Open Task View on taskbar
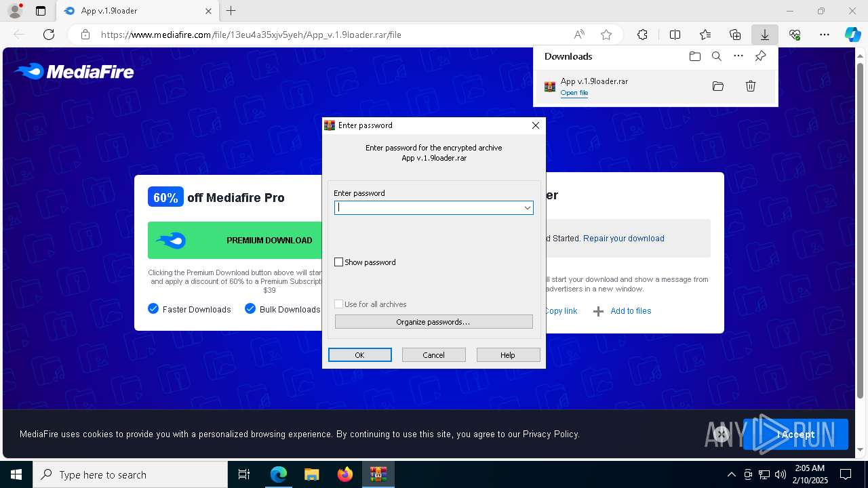This screenshot has width=868, height=488. coord(244,474)
